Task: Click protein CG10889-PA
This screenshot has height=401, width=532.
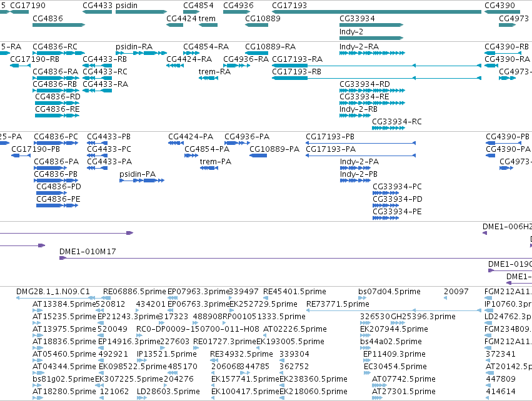Action: [x=274, y=149]
